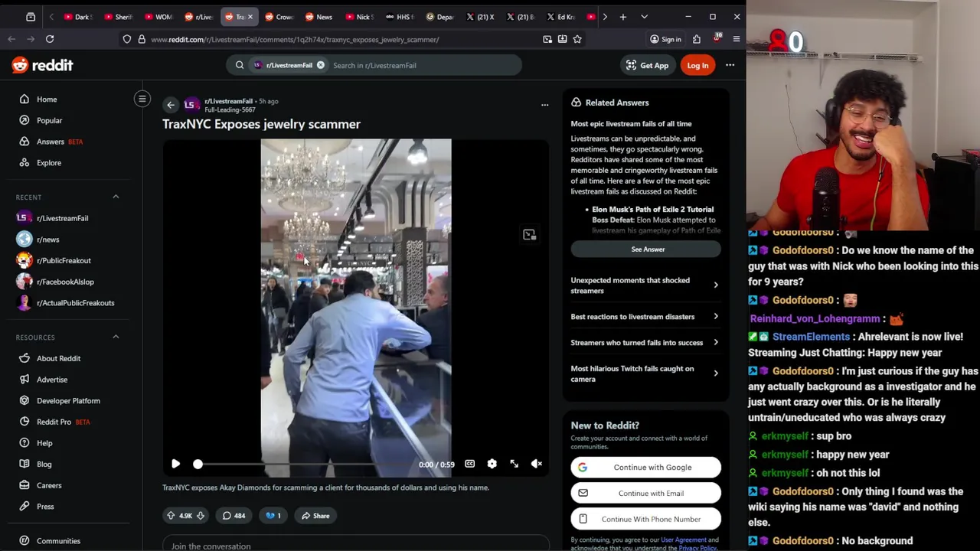Open the browser hamburger menu
This screenshot has height=551, width=980.
click(x=737, y=39)
